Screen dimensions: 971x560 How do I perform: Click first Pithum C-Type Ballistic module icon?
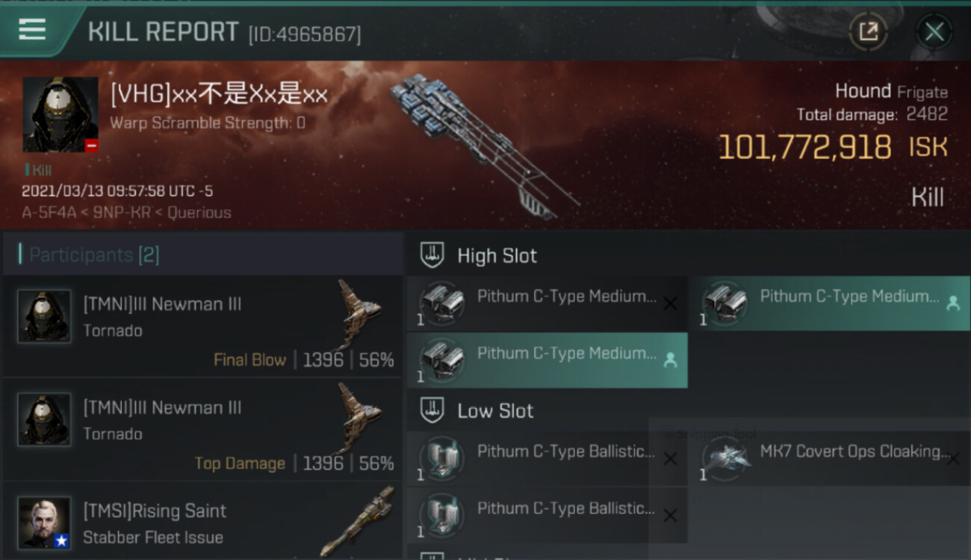pyautogui.click(x=441, y=458)
